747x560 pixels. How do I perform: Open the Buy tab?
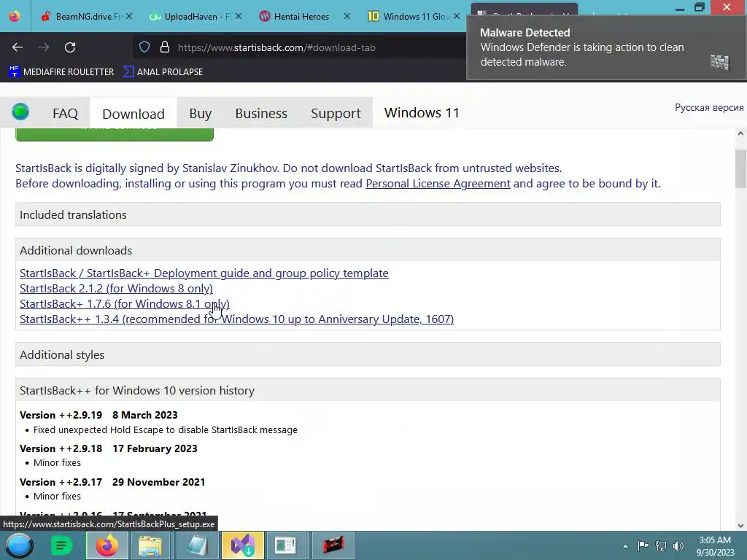coord(201,113)
